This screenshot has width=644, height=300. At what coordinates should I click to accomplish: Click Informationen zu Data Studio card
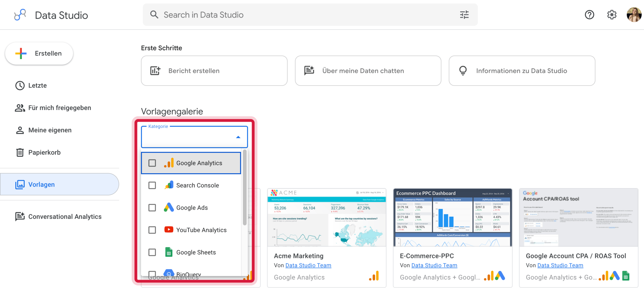click(522, 71)
